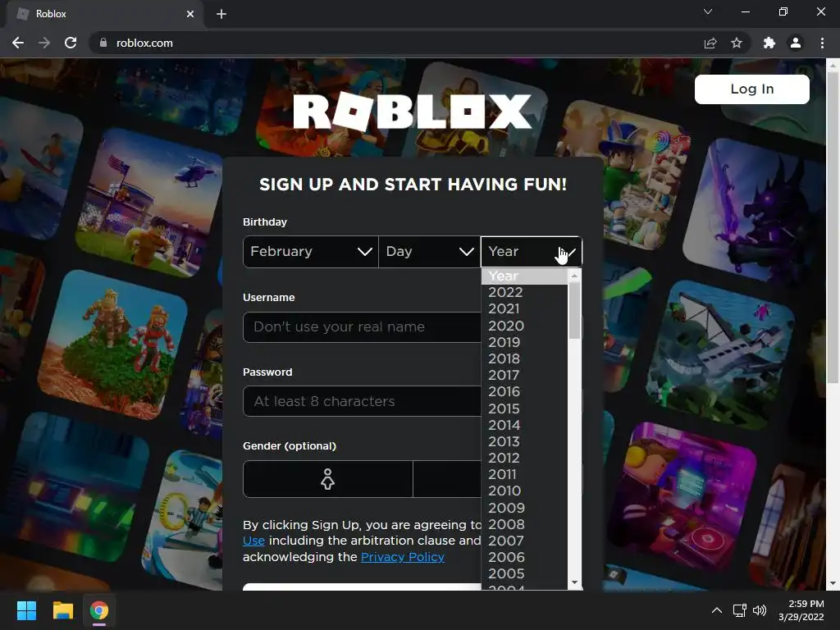Select year 2005
The height and width of the screenshot is (630, 840).
coord(524,573)
